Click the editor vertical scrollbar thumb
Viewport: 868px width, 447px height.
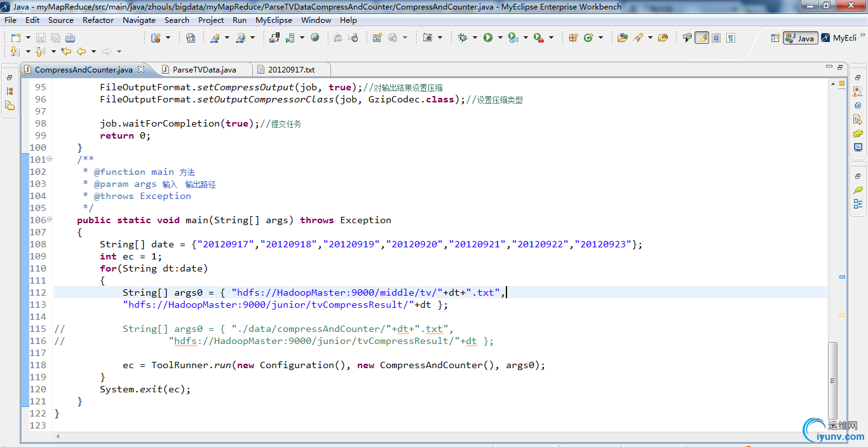832,380
